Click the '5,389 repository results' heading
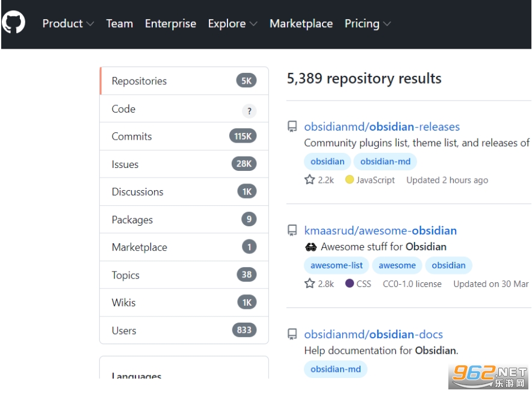This screenshot has width=532, height=393. pyautogui.click(x=364, y=78)
